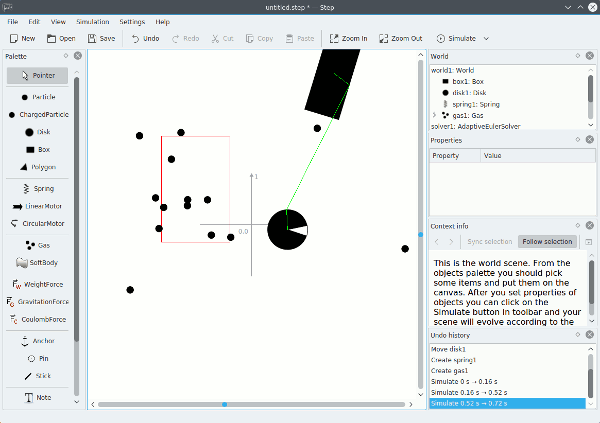Click the Save toolbar button

click(101, 38)
